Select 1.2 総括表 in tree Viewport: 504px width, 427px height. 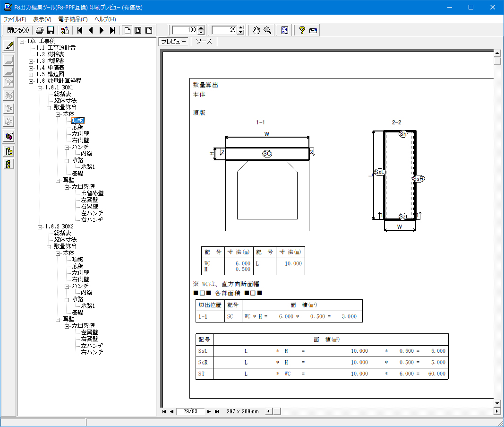[x=51, y=54]
